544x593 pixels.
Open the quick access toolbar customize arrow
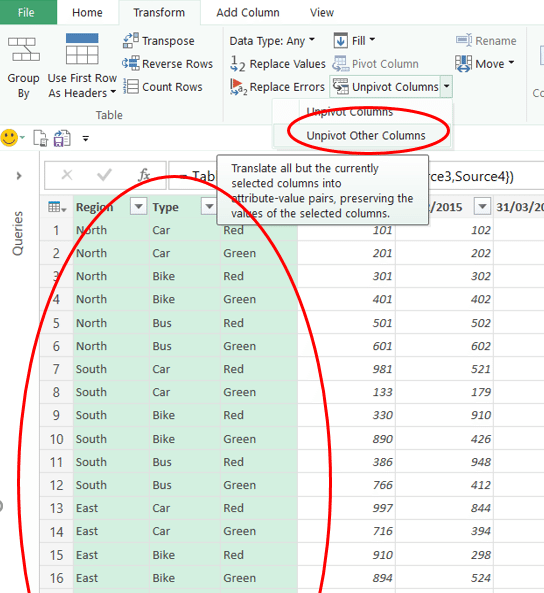(86, 138)
